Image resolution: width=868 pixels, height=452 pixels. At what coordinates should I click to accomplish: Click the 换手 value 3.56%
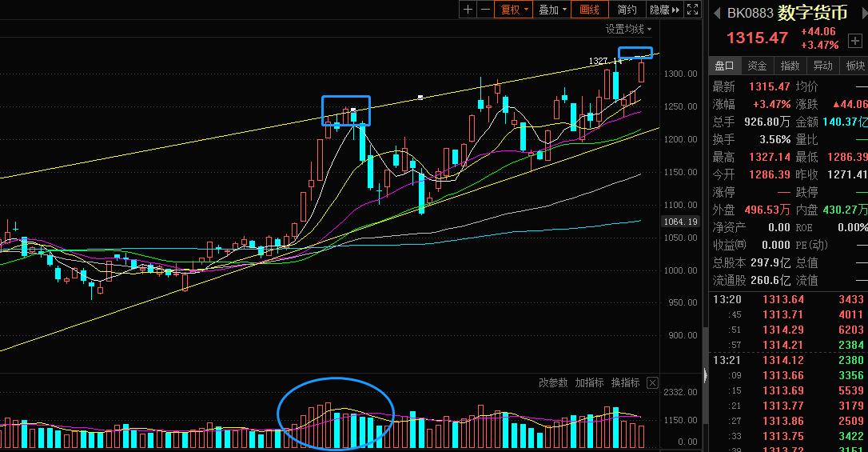775,139
